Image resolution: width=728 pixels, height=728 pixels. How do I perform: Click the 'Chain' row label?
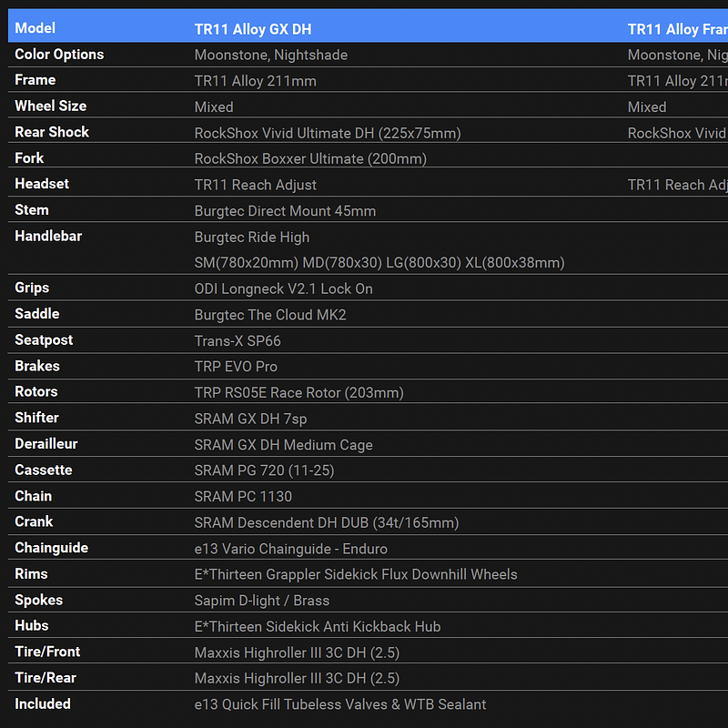34,496
